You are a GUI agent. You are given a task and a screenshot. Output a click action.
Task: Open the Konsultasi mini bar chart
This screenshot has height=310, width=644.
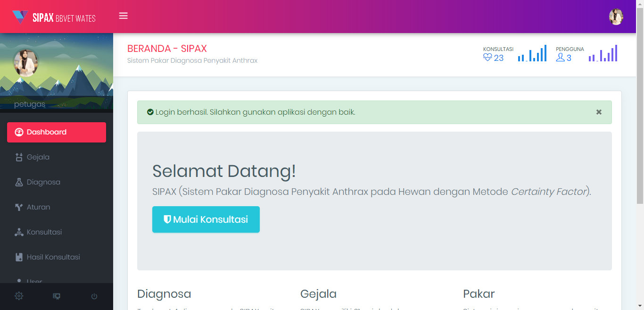click(532, 53)
